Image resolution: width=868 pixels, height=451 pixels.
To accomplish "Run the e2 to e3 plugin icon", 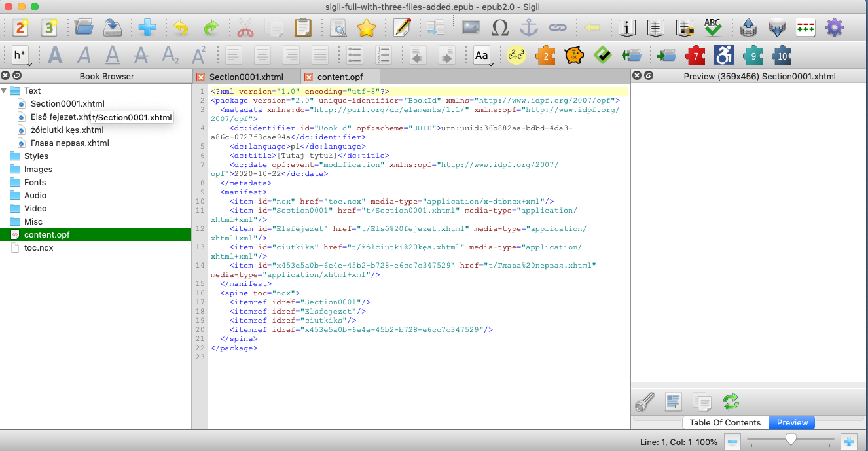I will 517,56.
